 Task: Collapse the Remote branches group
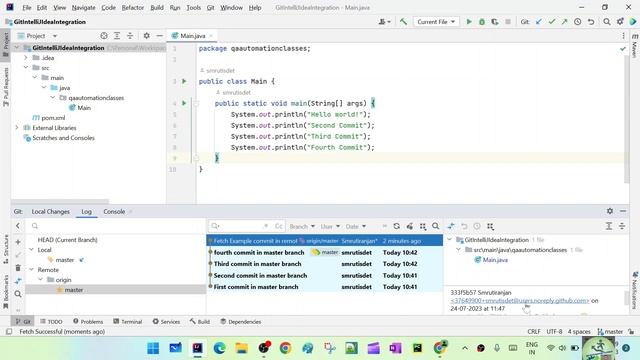click(x=31, y=270)
